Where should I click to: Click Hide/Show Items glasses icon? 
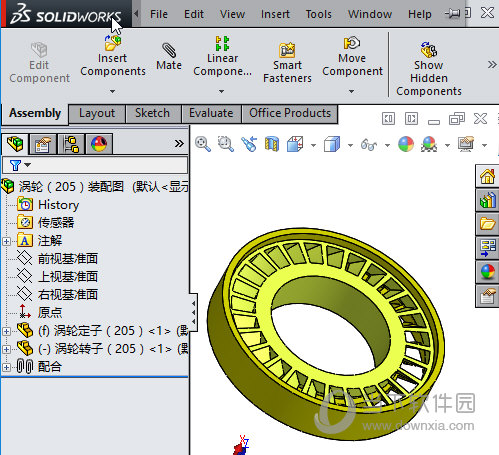coord(369,145)
